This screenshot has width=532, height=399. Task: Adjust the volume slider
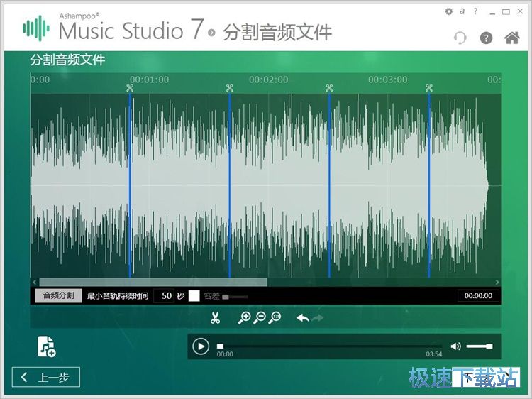tap(480, 346)
